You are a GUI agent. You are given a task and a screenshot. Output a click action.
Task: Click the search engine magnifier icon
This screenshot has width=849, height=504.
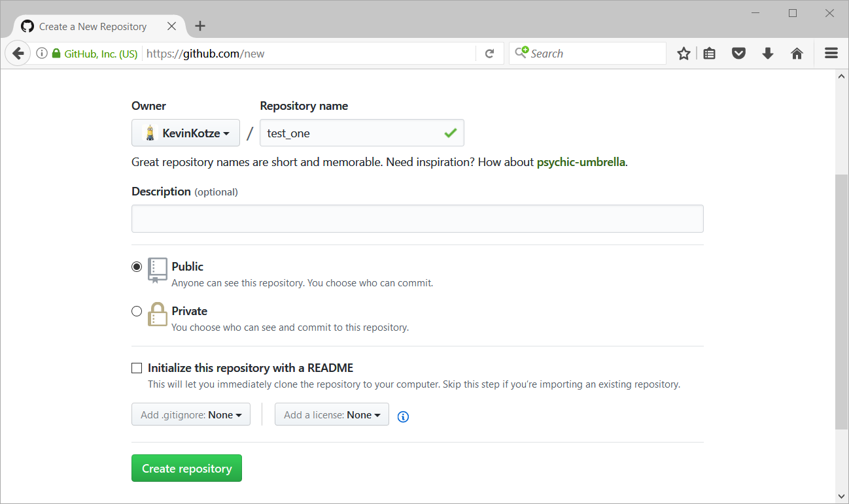(521, 53)
